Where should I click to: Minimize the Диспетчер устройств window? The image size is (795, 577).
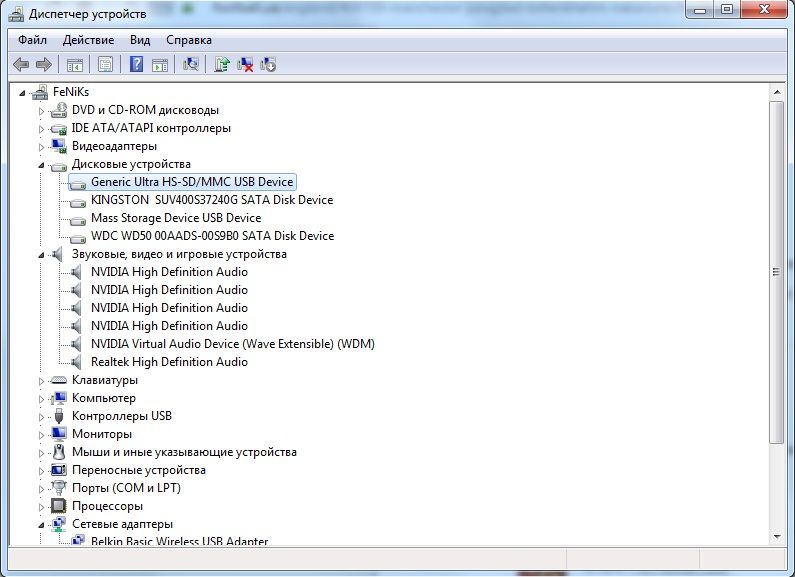tap(700, 10)
